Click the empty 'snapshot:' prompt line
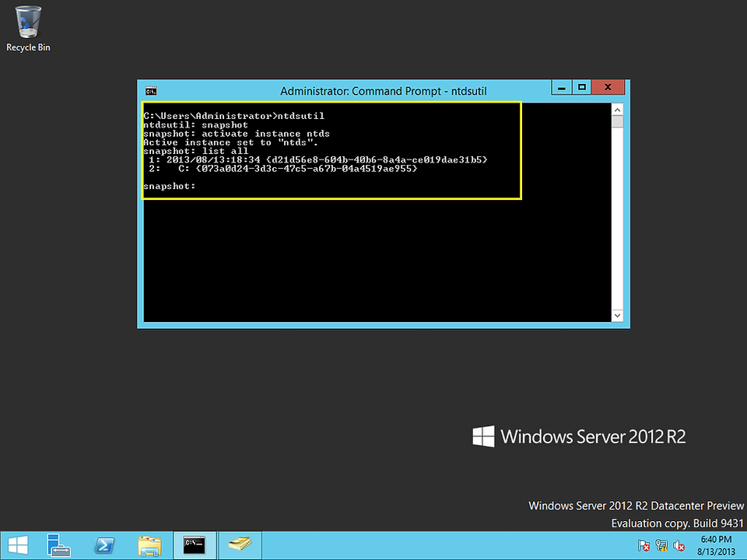The width and height of the screenshot is (747, 560). pyautogui.click(x=169, y=186)
